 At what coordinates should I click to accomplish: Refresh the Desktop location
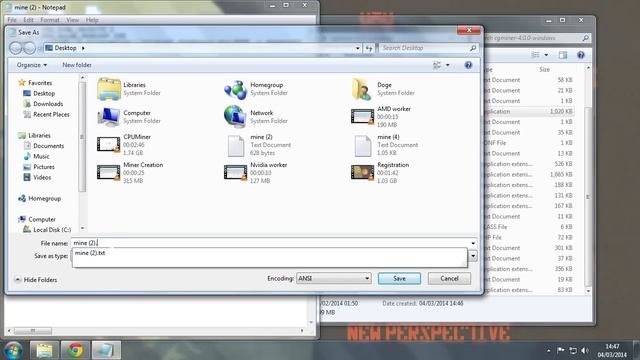369,48
